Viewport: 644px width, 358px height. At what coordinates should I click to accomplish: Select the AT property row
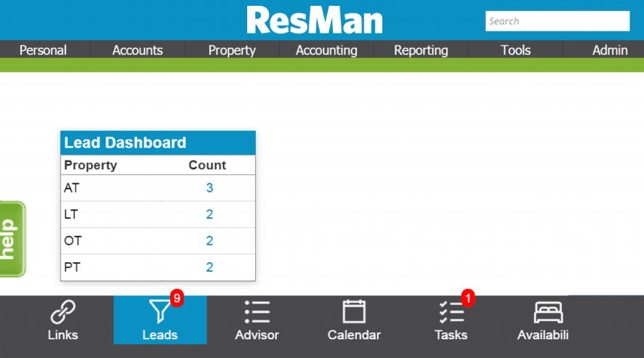pyautogui.click(x=158, y=188)
